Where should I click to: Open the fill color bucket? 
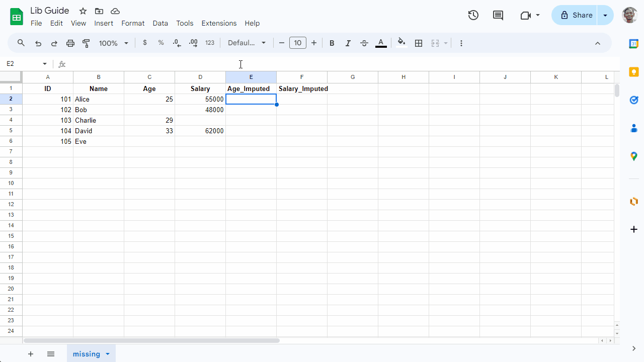(x=401, y=43)
